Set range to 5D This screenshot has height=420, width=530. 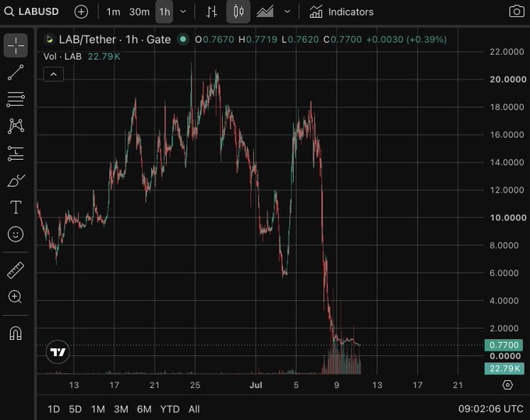tap(76, 409)
